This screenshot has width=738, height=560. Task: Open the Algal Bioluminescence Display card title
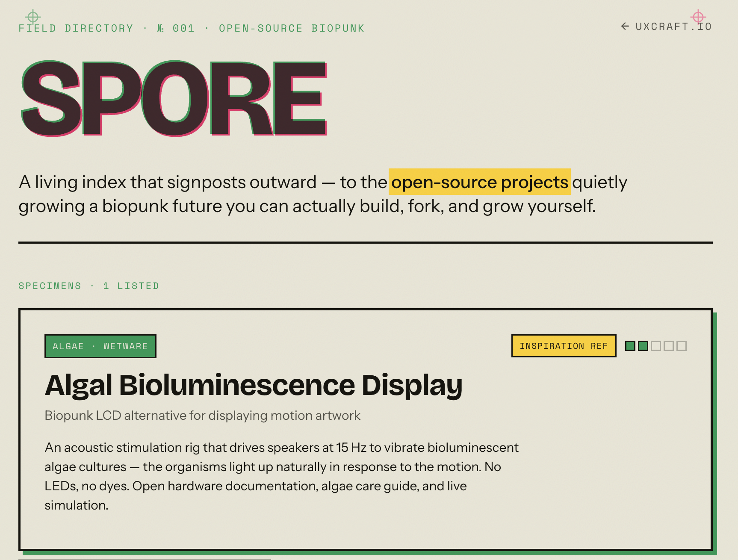[x=254, y=385]
